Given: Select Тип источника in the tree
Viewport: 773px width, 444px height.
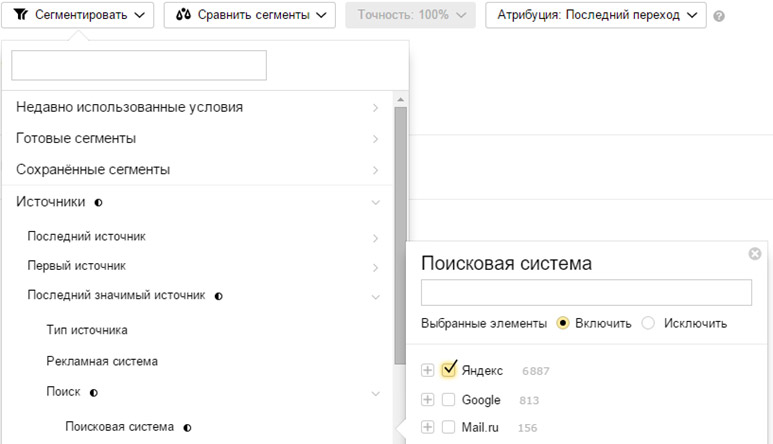Looking at the screenshot, I should coord(87,329).
